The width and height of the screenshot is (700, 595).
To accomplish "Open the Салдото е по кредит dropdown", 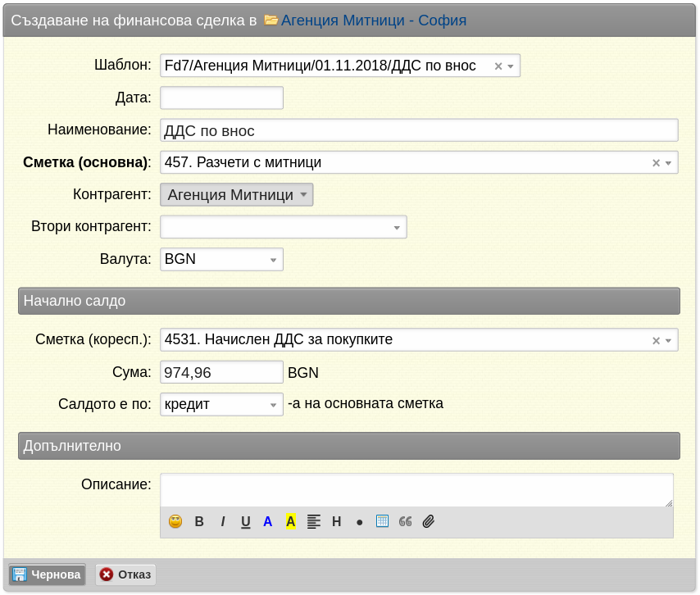I will point(221,404).
